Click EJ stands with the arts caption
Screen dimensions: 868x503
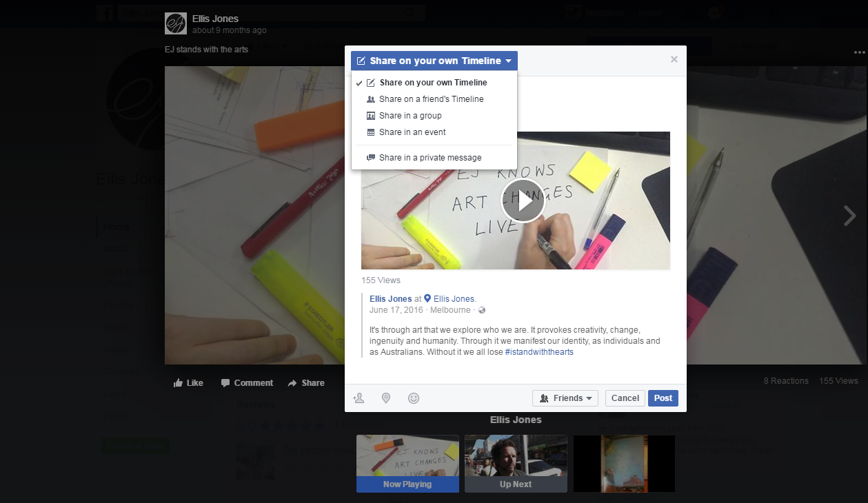pyautogui.click(x=206, y=50)
